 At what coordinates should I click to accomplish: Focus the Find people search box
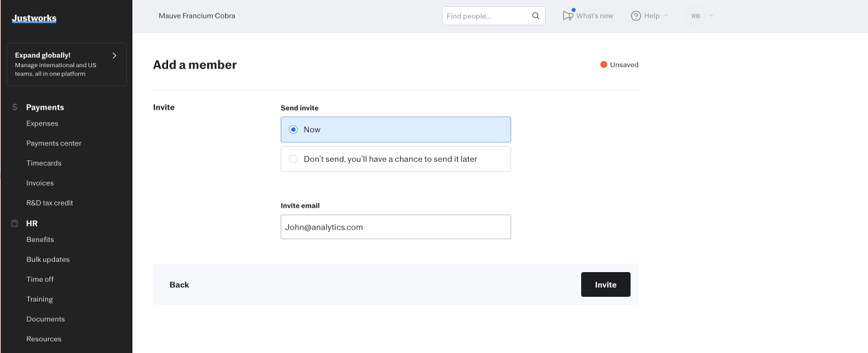[x=486, y=16]
